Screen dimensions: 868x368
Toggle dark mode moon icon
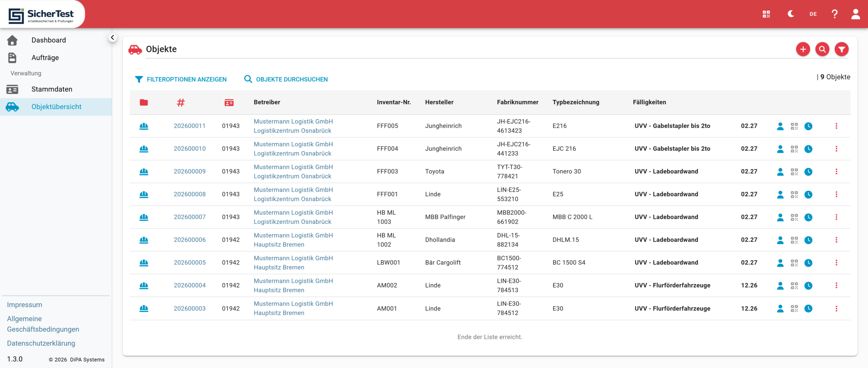[791, 14]
